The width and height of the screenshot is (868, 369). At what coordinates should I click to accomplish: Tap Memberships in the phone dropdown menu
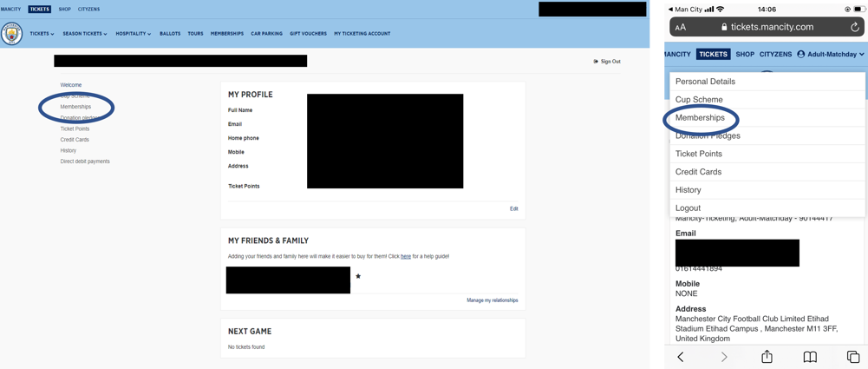(x=767, y=117)
